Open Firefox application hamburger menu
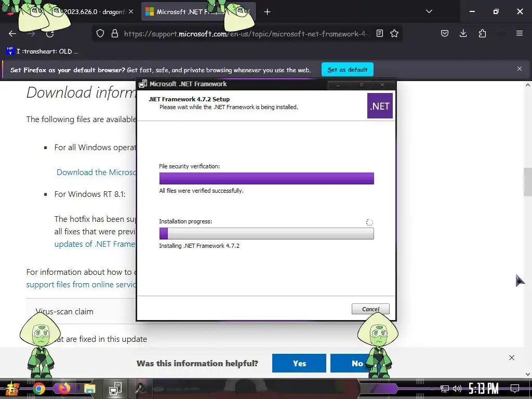 pos(520,33)
